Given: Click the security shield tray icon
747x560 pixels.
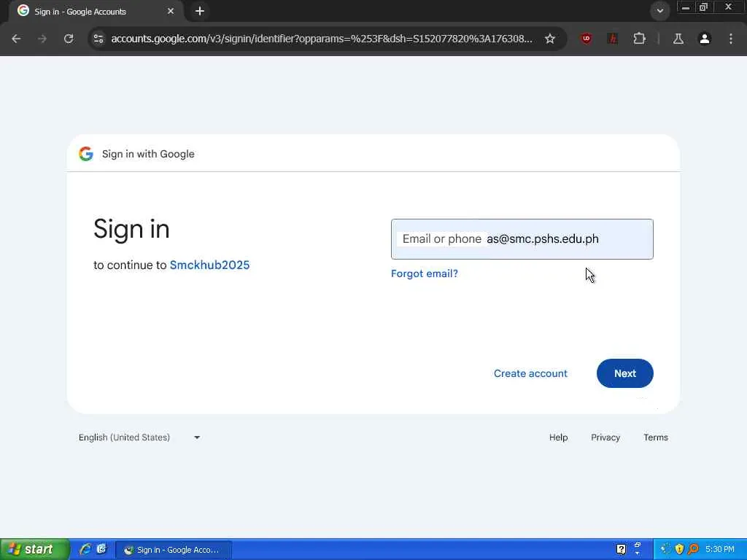Looking at the screenshot, I should [679, 550].
